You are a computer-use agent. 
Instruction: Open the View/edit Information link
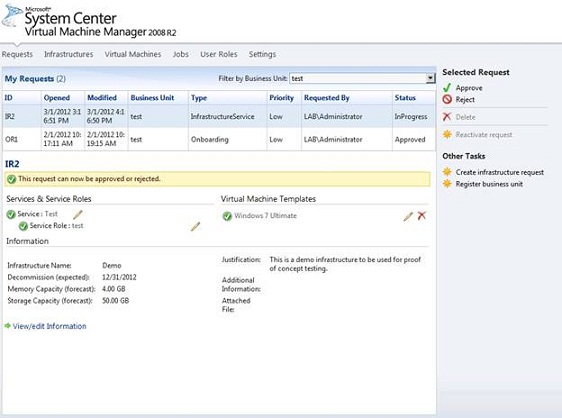49,326
